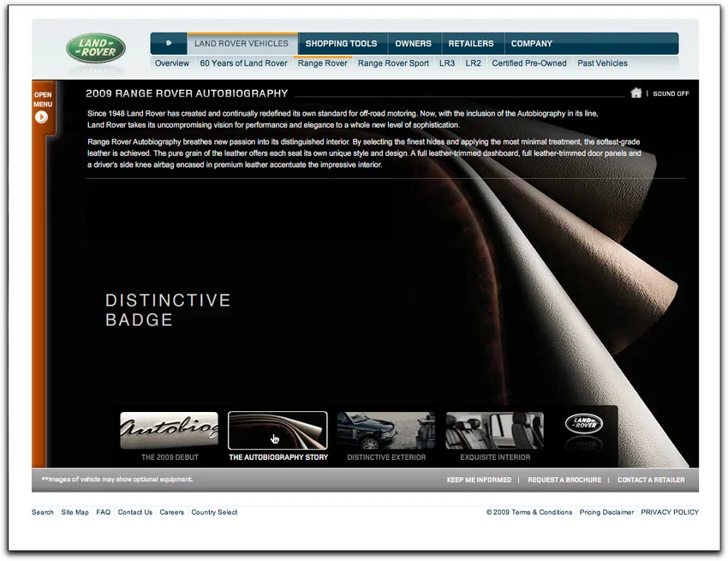The height and width of the screenshot is (561, 728).
Task: Open Certified Pre-Owned section
Action: click(528, 63)
